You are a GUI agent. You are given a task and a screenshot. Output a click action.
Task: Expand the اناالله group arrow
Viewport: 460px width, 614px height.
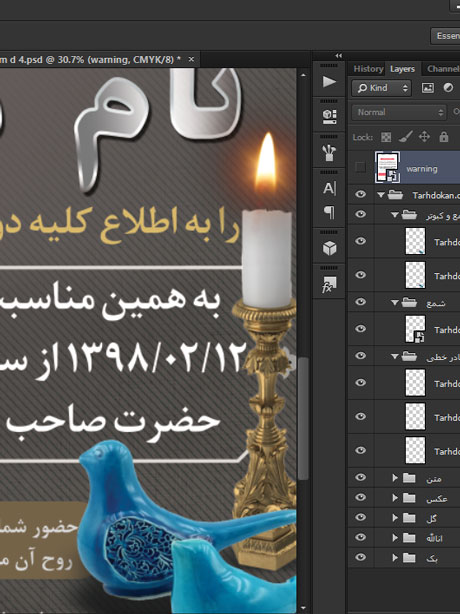[395, 538]
